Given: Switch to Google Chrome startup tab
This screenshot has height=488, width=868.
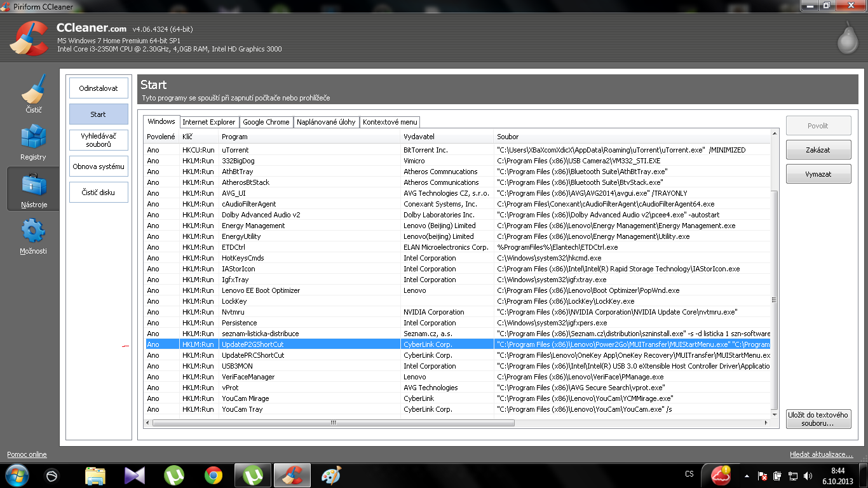Looking at the screenshot, I should [266, 122].
